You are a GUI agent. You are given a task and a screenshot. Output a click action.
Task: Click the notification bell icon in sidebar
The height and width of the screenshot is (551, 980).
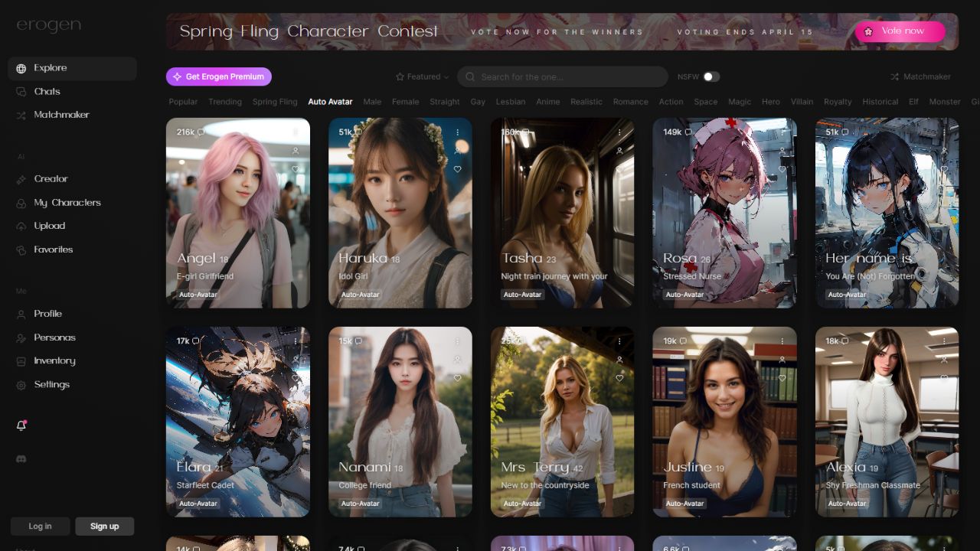click(x=21, y=425)
